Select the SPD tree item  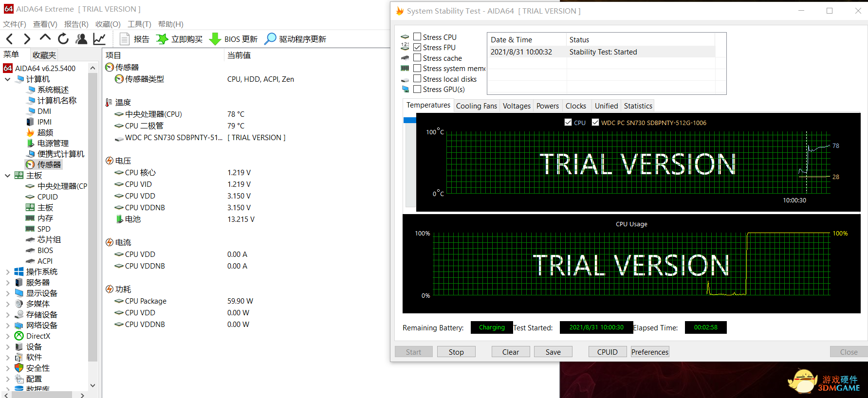[x=44, y=229]
